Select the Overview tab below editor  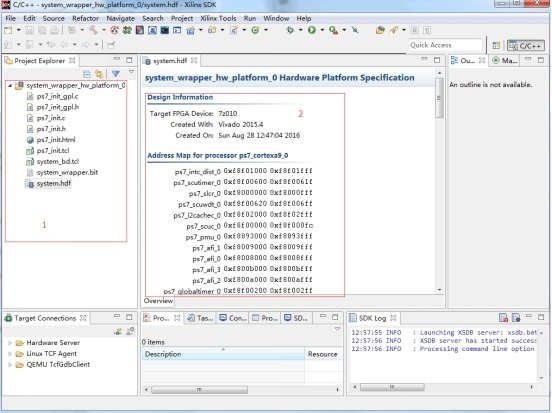[x=158, y=301]
